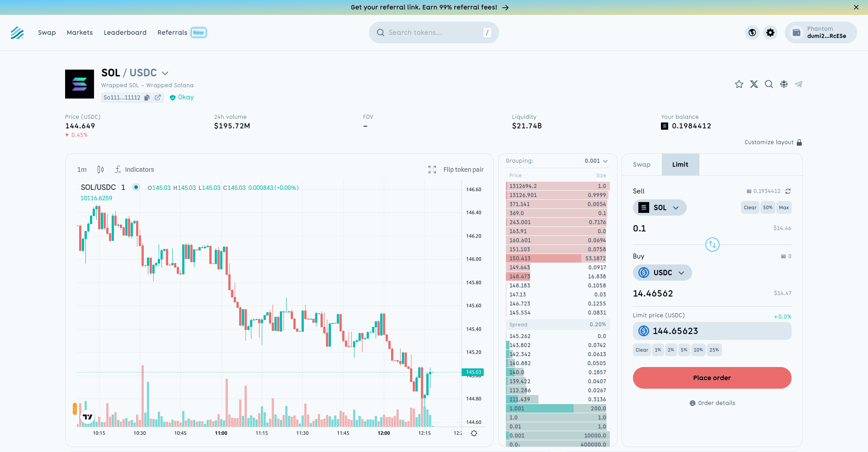Open the order book Grouping dropdown

(x=596, y=161)
